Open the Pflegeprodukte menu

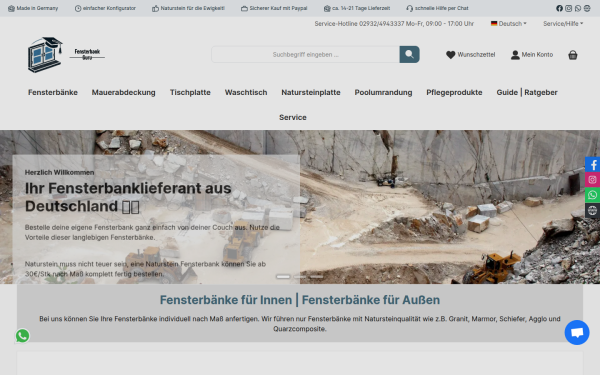point(454,92)
